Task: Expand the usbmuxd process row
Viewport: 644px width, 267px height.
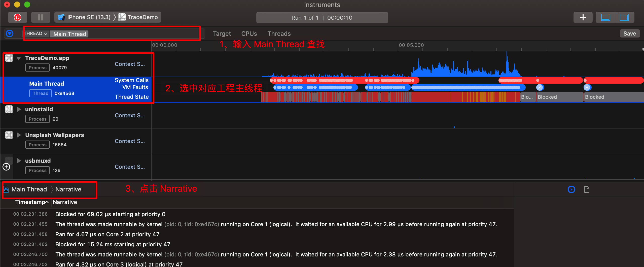Action: 19,161
